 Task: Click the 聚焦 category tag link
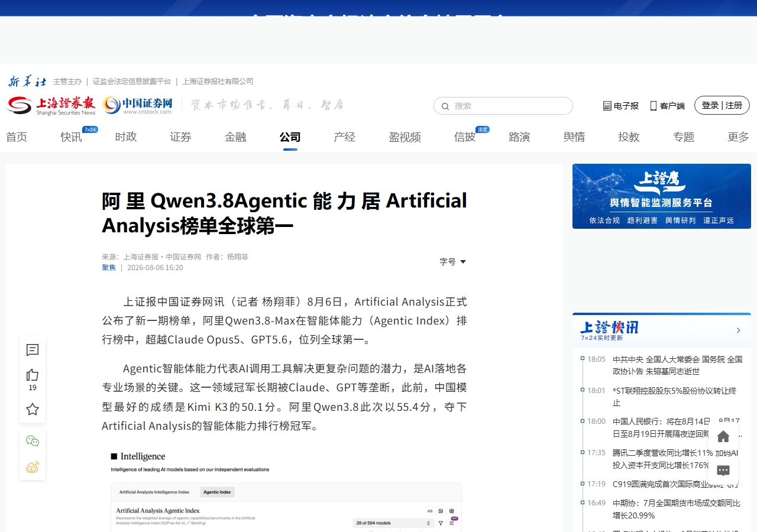pos(109,268)
